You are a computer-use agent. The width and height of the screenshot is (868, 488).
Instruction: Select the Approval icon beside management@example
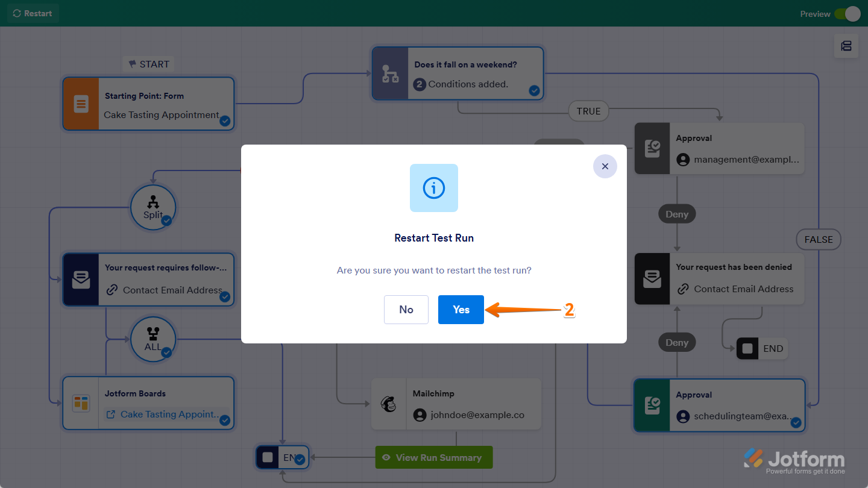(652, 148)
